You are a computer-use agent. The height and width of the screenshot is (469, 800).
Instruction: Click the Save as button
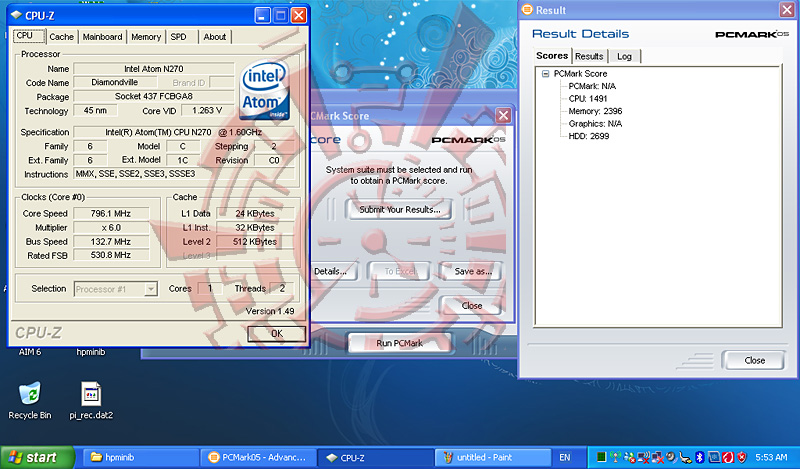(473, 271)
